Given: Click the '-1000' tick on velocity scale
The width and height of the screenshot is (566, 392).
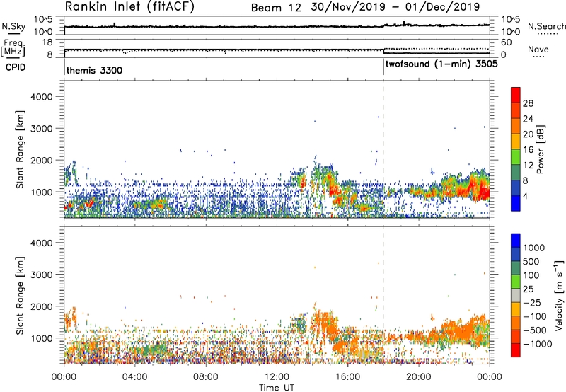Looking at the screenshot, I should [x=538, y=344].
